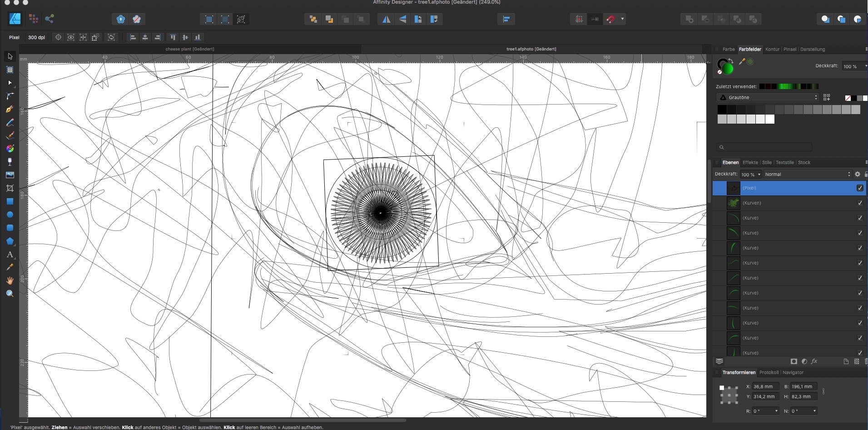868x430 pixels.
Task: Select the Zoom magnifier tool
Action: tap(10, 294)
